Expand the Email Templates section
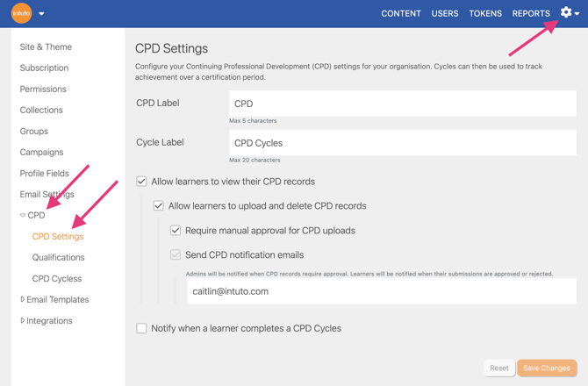The height and width of the screenshot is (386, 588). 23,299
